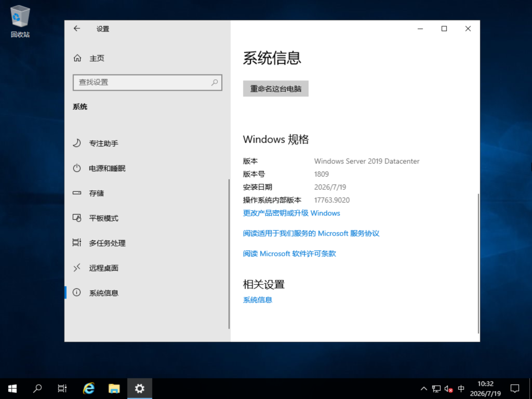Image resolution: width=532 pixels, height=399 pixels.
Task: Select the 存储 drive icon
Action: tap(77, 193)
